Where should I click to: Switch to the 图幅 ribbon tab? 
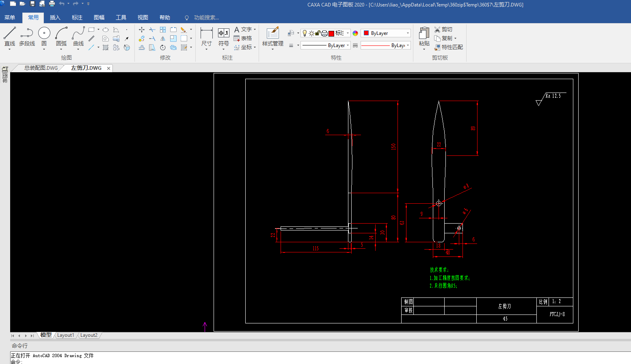tap(99, 17)
